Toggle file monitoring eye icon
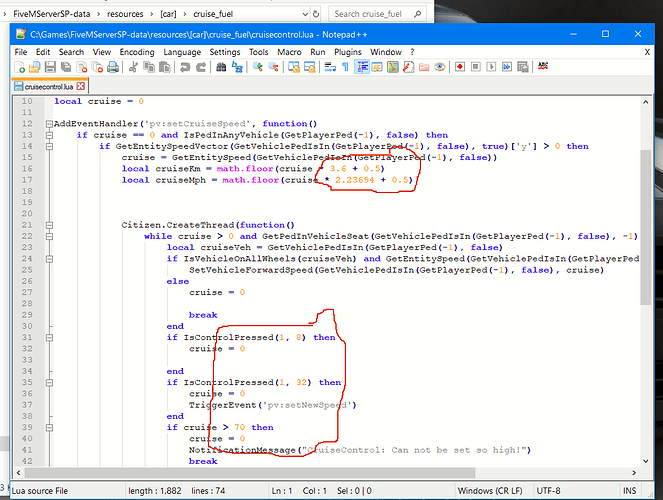Viewport: 663px width, 500px height. click(440, 67)
